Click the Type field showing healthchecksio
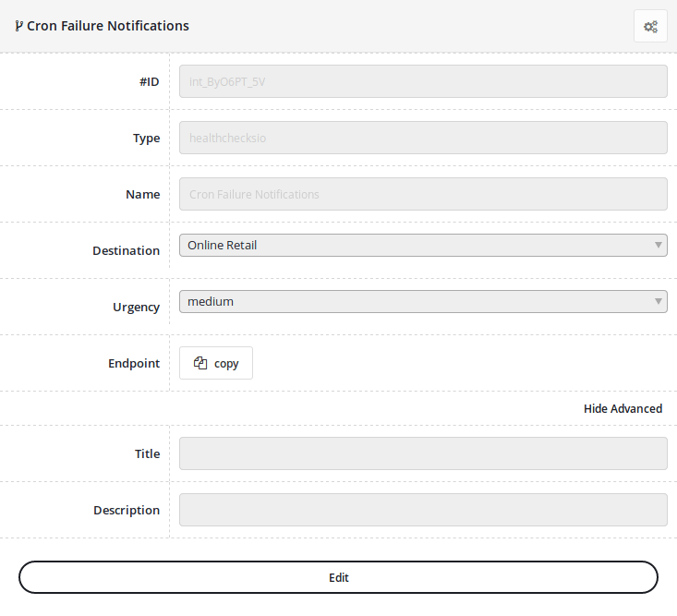The width and height of the screenshot is (677, 616). pos(423,138)
